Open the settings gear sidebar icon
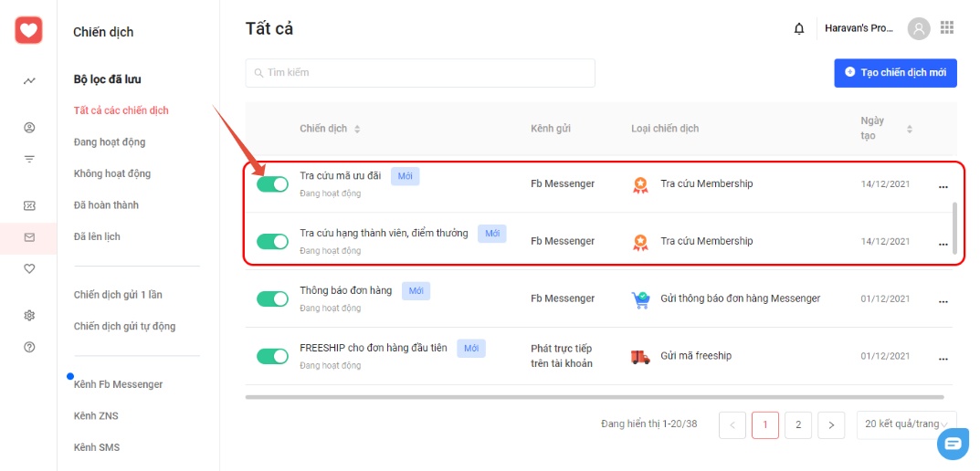This screenshot has width=980, height=471. (x=28, y=316)
